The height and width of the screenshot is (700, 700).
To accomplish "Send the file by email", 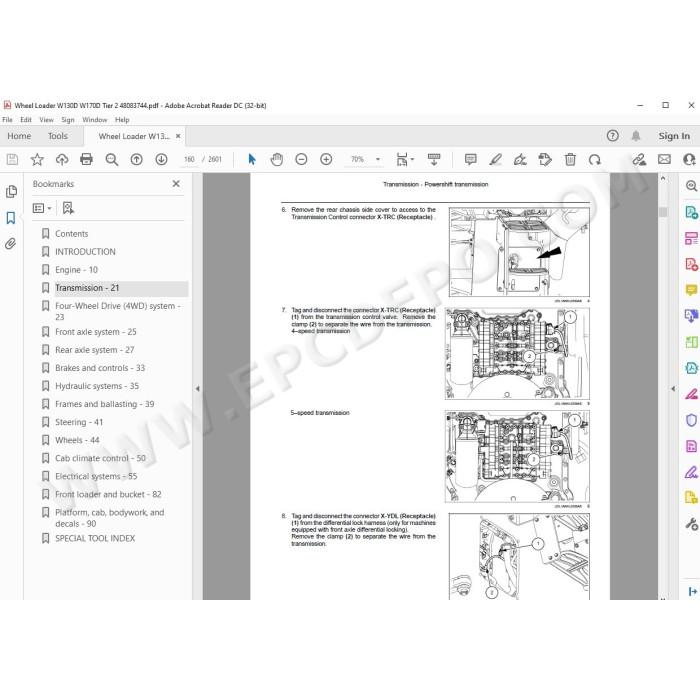I will coord(664,159).
